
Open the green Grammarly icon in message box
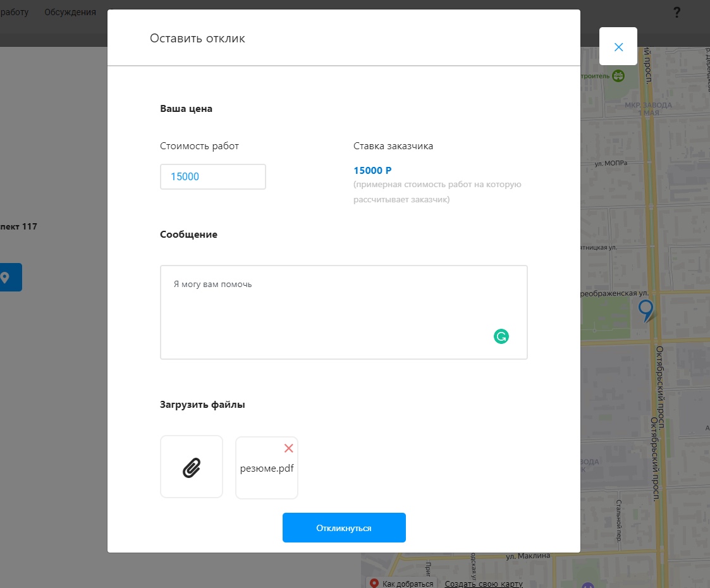pyautogui.click(x=501, y=336)
